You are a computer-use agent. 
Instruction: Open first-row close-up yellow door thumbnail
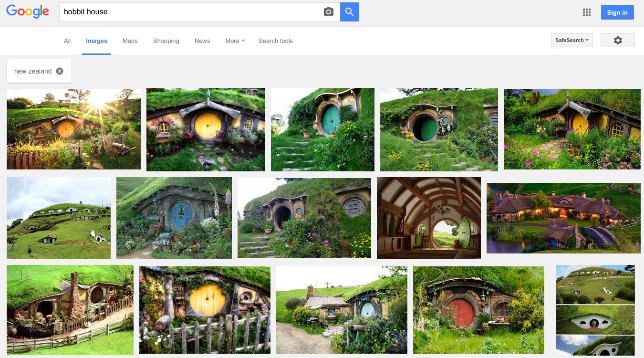pyautogui.click(x=206, y=129)
